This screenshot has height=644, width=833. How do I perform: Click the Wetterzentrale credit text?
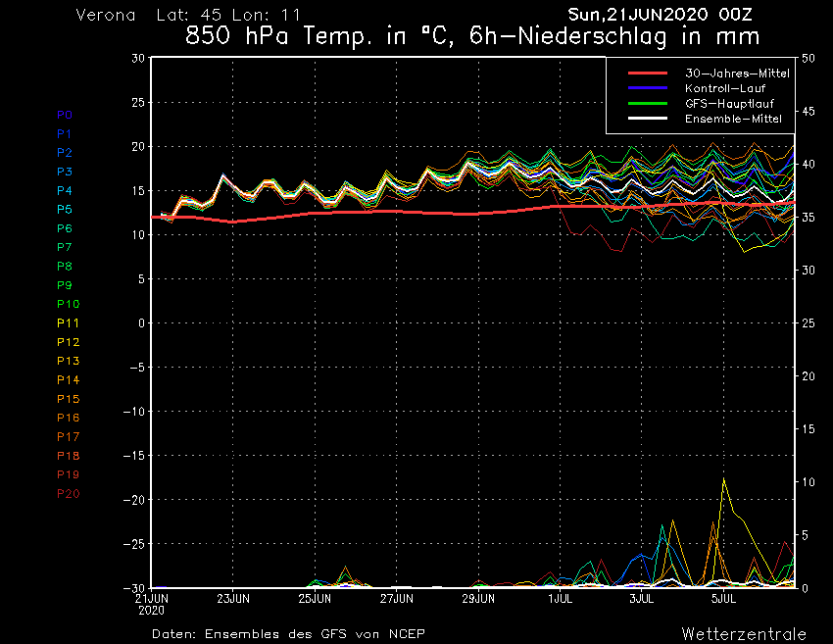pyautogui.click(x=744, y=634)
